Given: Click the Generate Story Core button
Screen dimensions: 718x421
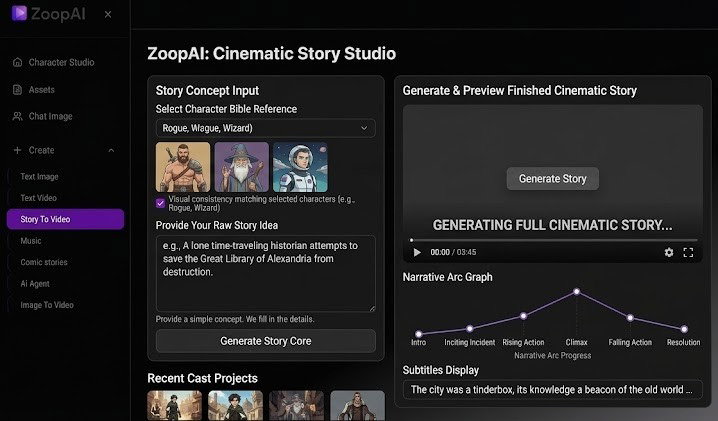Looking at the screenshot, I should (266, 341).
